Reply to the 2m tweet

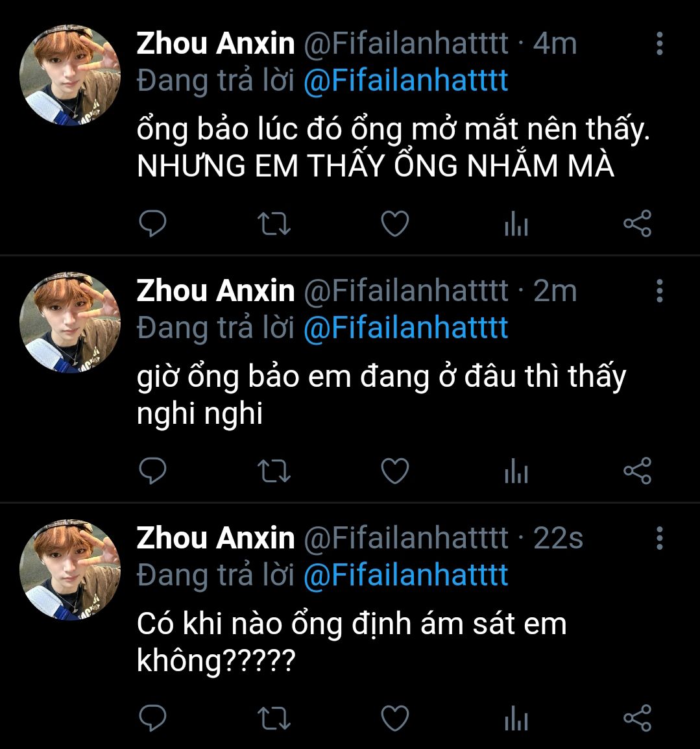point(152,471)
